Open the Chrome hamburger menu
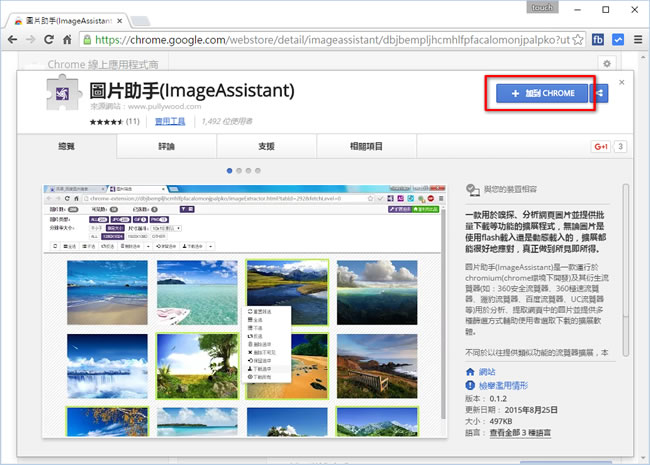Image resolution: width=650 pixels, height=465 pixels. click(x=638, y=40)
